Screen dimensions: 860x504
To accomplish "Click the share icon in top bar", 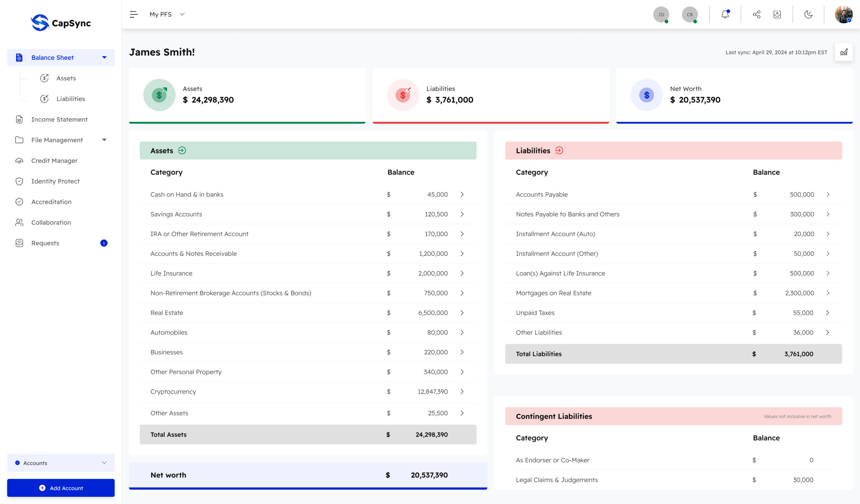I will 757,14.
